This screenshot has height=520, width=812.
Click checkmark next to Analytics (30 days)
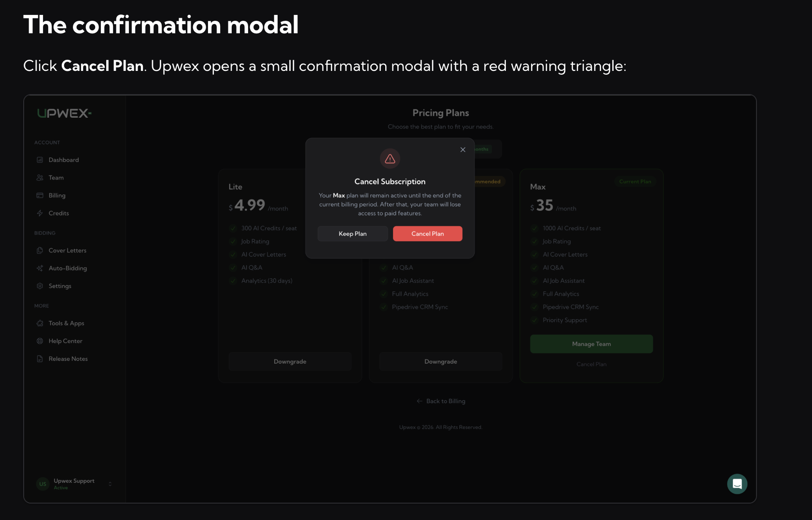tap(233, 281)
